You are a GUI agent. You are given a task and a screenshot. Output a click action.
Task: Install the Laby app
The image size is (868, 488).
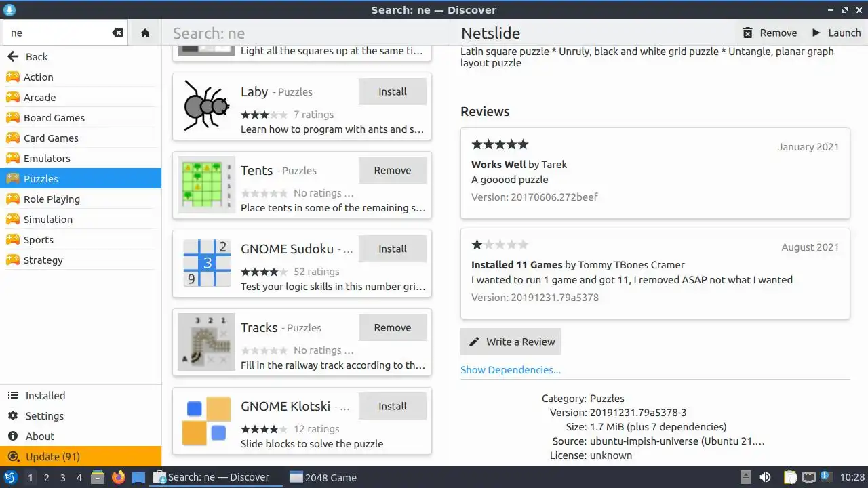393,91
